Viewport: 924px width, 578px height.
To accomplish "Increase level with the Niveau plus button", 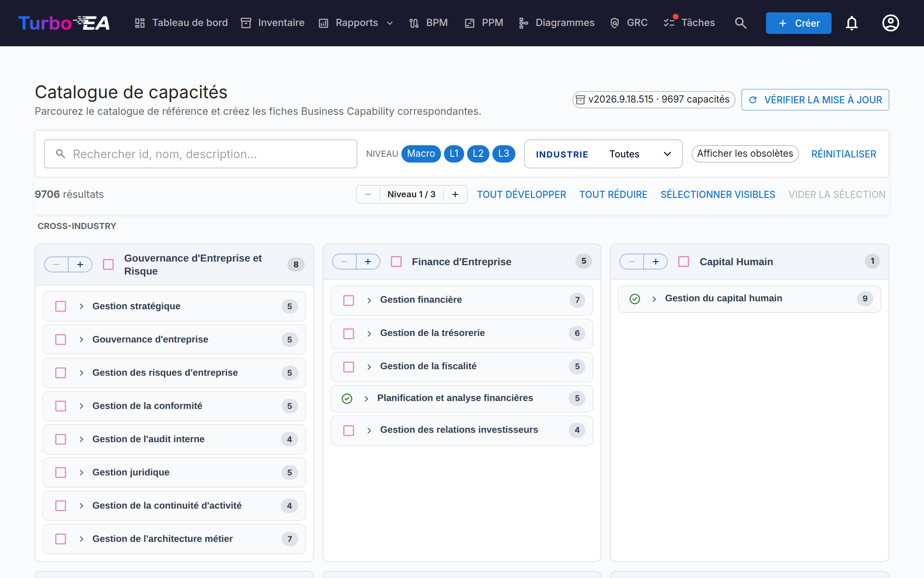I will (455, 194).
